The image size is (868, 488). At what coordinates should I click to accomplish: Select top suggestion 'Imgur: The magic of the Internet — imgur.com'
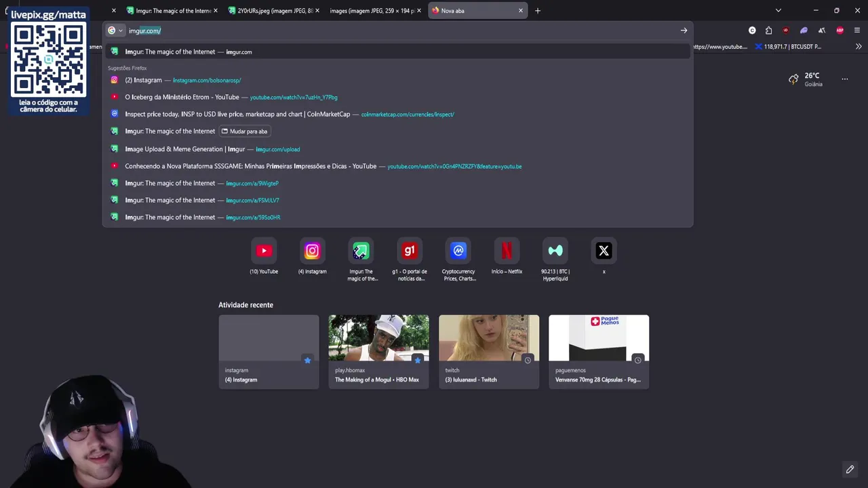tap(397, 52)
